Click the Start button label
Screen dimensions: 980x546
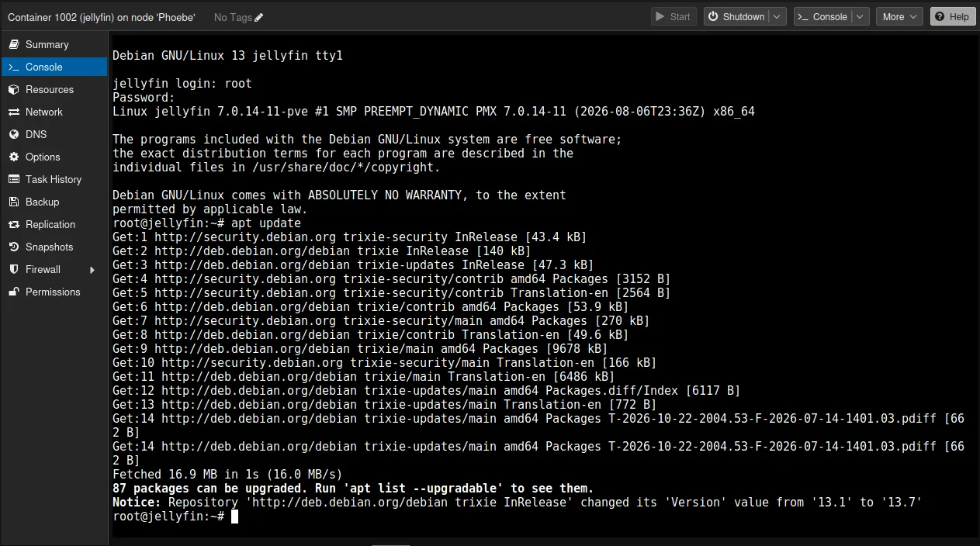coord(680,16)
